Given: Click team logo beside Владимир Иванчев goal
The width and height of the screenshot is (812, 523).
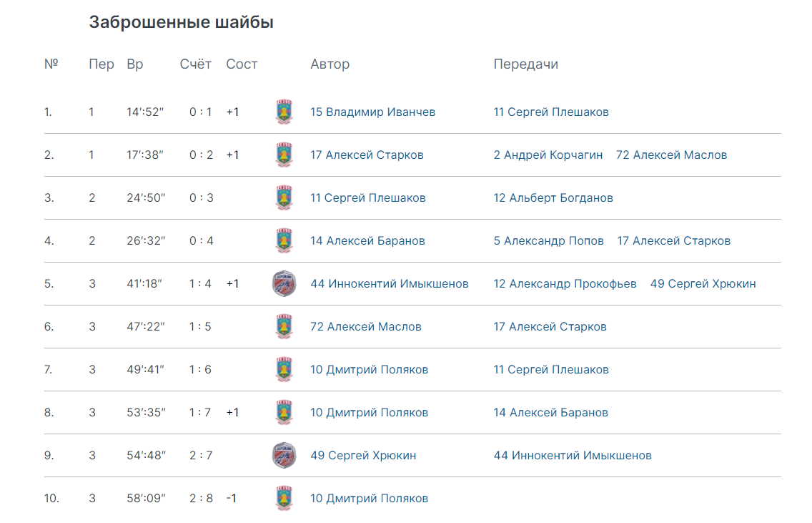Looking at the screenshot, I should pos(284,112).
